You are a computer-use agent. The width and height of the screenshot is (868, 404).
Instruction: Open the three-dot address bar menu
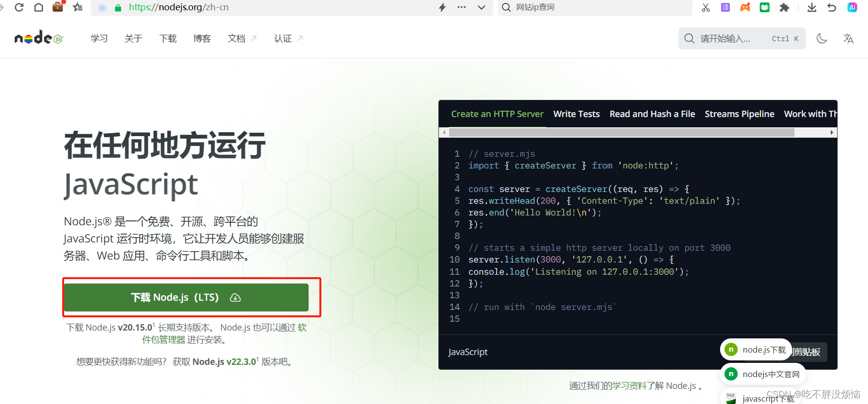(461, 7)
